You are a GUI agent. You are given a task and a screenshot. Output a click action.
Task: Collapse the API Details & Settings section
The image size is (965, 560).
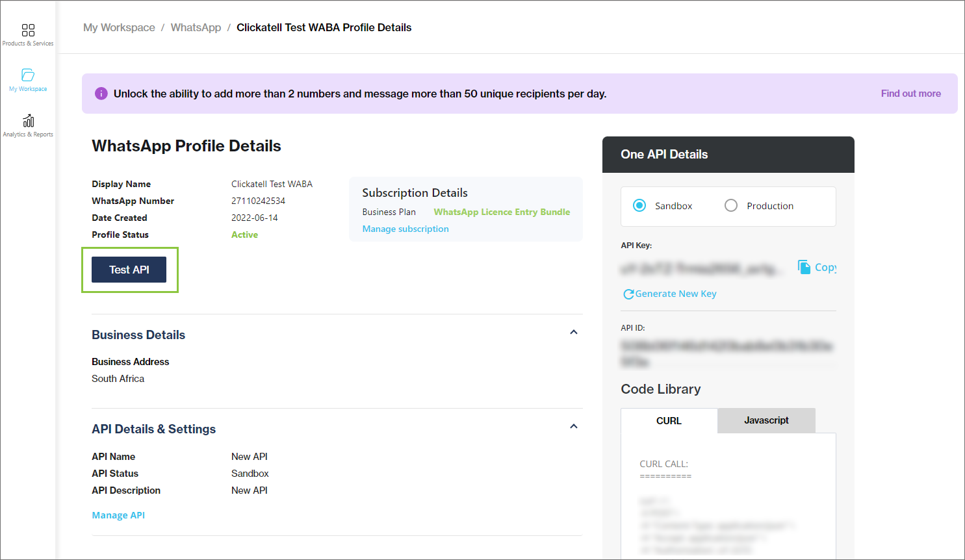(574, 426)
